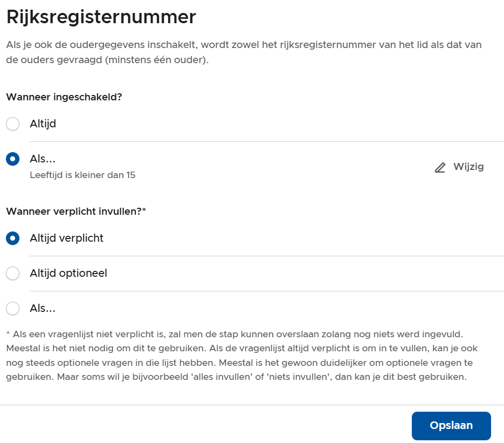Select the 'Als...' radio above the Leeftijd condition
Screen dimensions: 504x443
coord(12,159)
